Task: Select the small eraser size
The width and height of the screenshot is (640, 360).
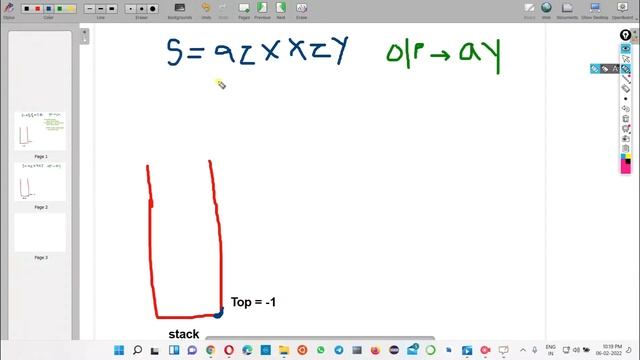Action: 131,9
